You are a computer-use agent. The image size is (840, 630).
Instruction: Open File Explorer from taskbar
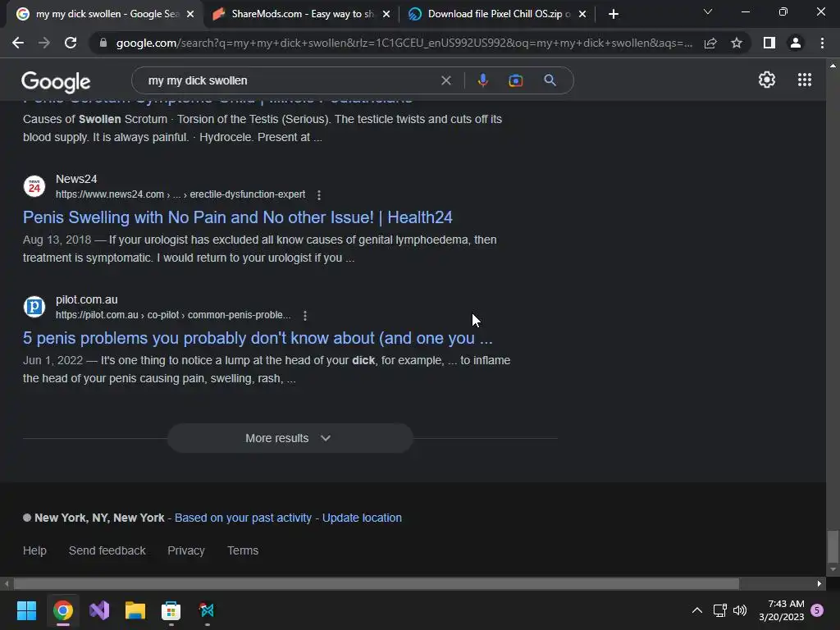coord(135,610)
